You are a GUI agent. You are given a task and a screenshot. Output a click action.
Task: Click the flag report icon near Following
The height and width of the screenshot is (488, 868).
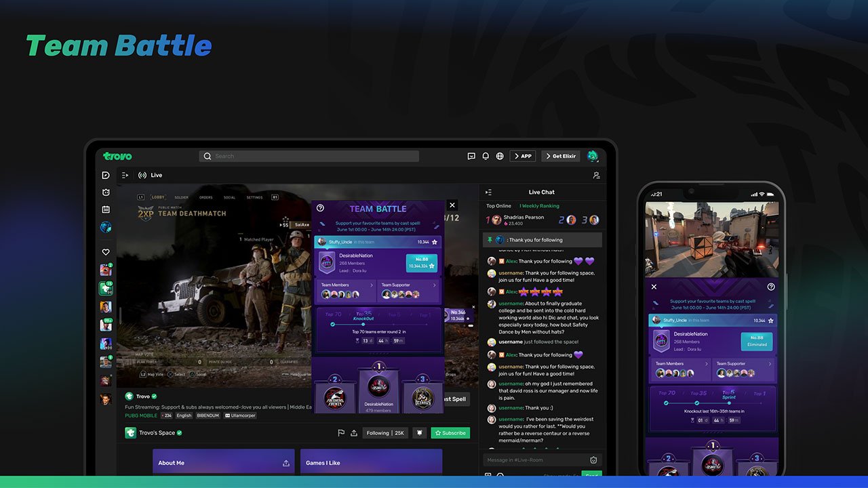[341, 432]
